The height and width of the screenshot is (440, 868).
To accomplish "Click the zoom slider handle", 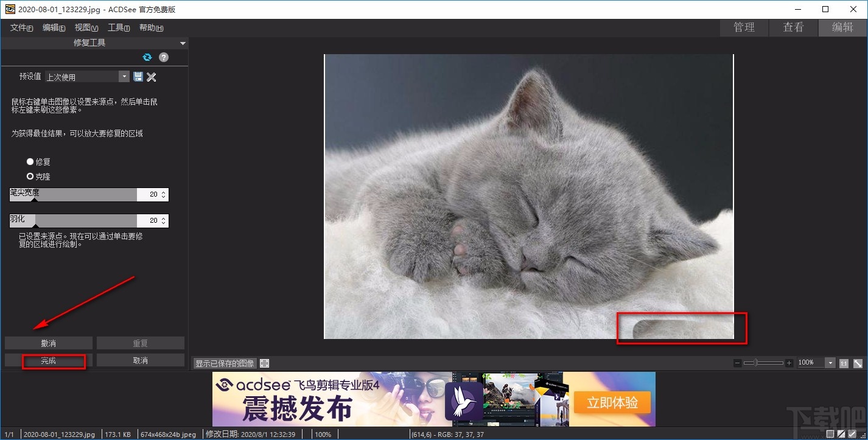I will 755,363.
